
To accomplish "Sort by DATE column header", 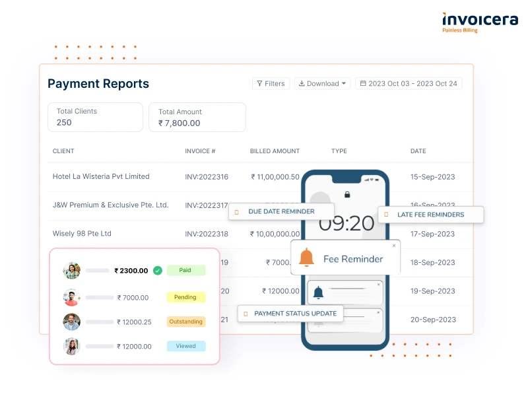I will (x=418, y=151).
